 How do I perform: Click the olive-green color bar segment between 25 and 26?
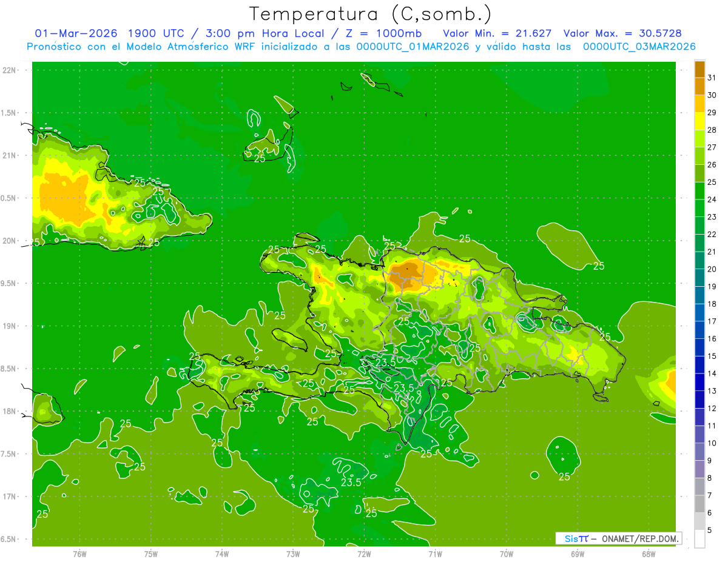coord(699,173)
